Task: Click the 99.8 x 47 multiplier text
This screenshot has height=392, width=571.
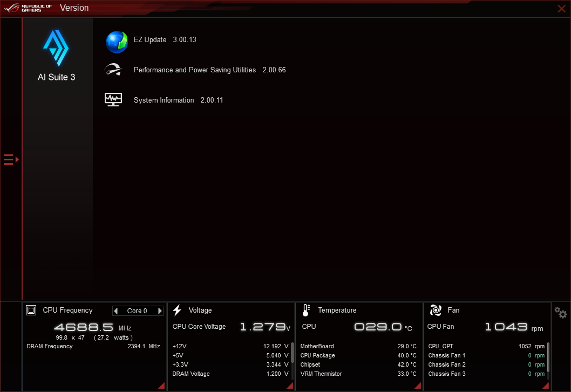Action: coord(70,337)
